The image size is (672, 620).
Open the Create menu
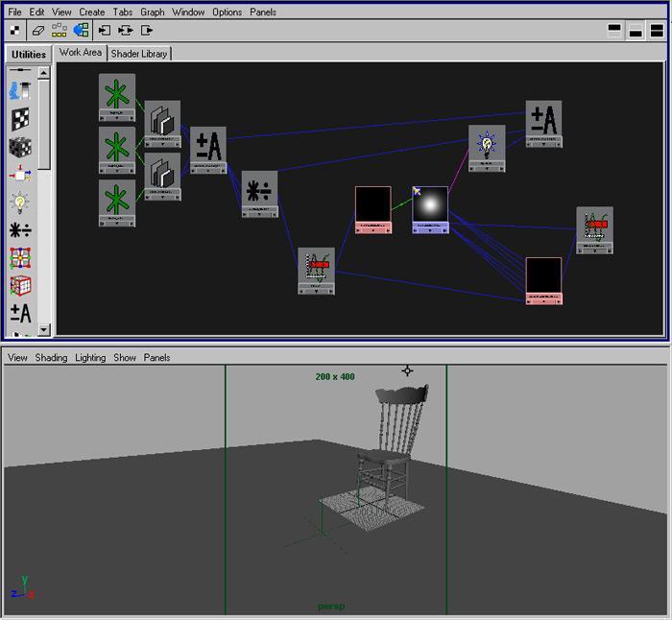[x=92, y=12]
